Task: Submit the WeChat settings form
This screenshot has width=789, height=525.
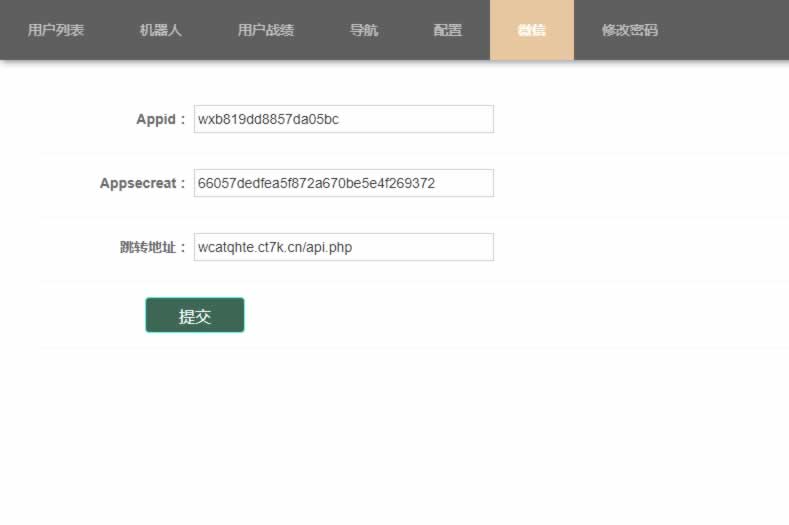Action: [x=195, y=315]
